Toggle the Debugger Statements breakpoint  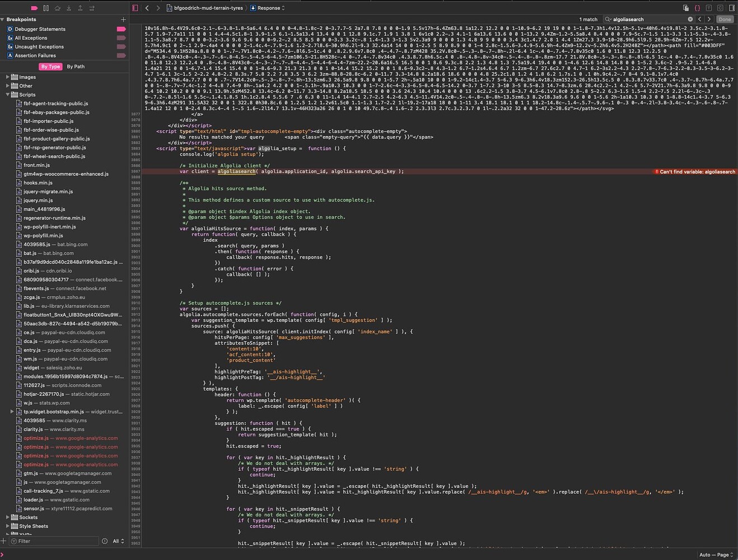(121, 29)
